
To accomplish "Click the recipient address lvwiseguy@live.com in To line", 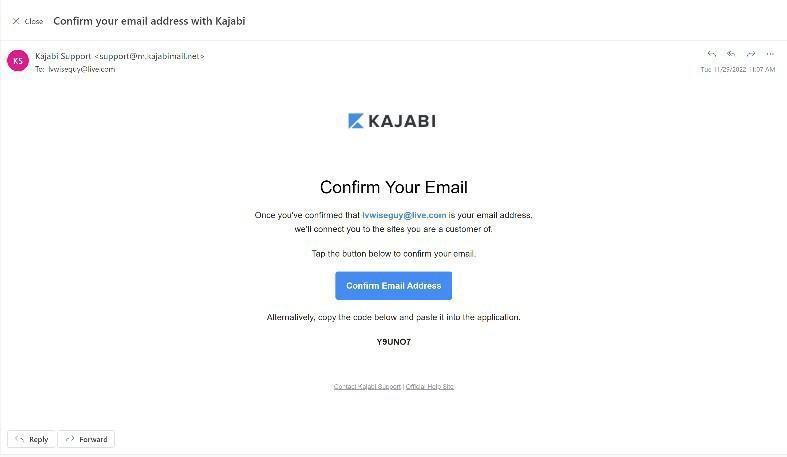I will pos(81,69).
